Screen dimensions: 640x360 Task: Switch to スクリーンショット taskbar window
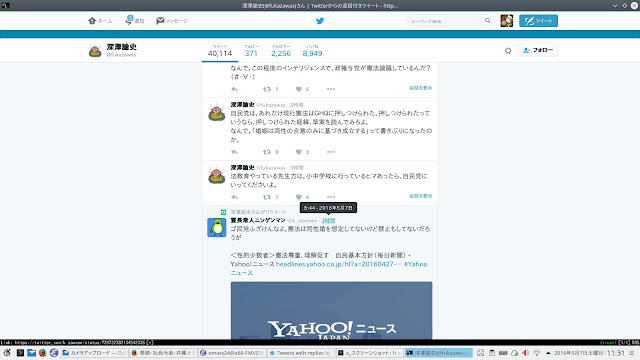(370, 353)
